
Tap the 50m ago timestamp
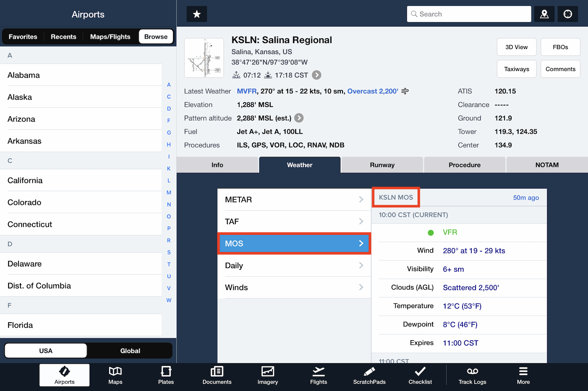click(x=526, y=198)
